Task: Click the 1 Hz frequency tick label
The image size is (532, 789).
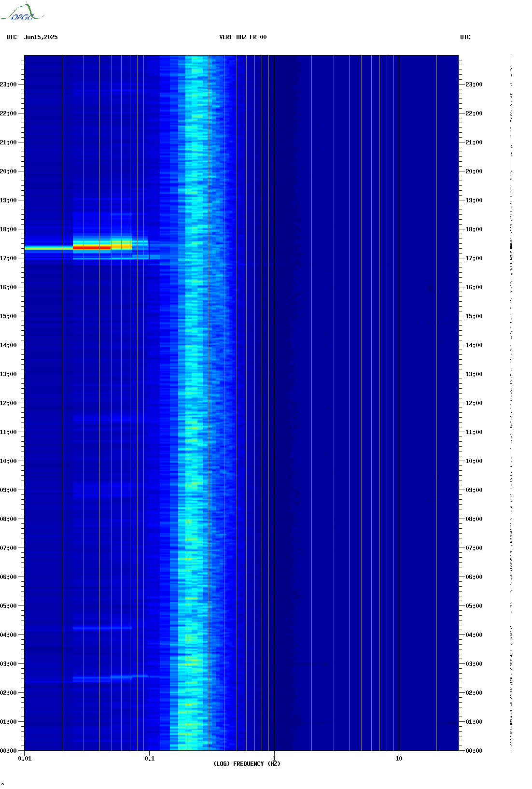Action: click(274, 759)
